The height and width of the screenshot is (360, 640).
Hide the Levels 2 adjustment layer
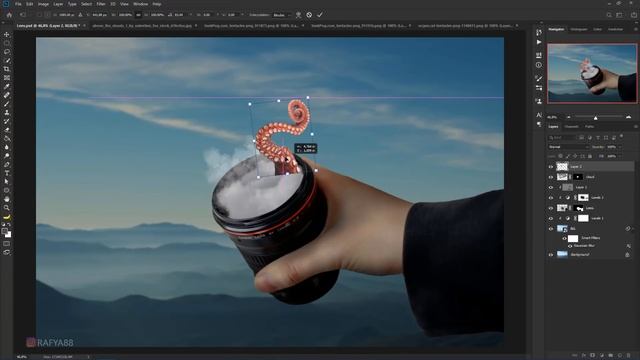pyautogui.click(x=551, y=198)
